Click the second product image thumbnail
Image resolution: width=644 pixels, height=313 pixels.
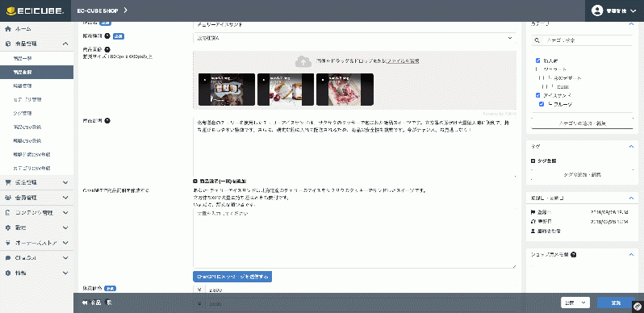click(286, 90)
